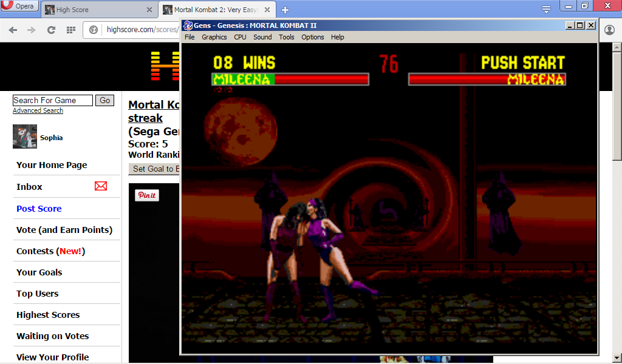Open the account profile icon
Image resolution: width=622 pixels, height=364 pixels.
pos(609,30)
